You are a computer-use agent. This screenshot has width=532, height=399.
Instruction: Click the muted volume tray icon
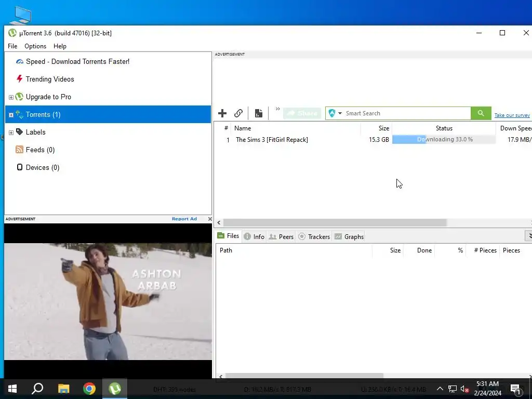(x=464, y=389)
